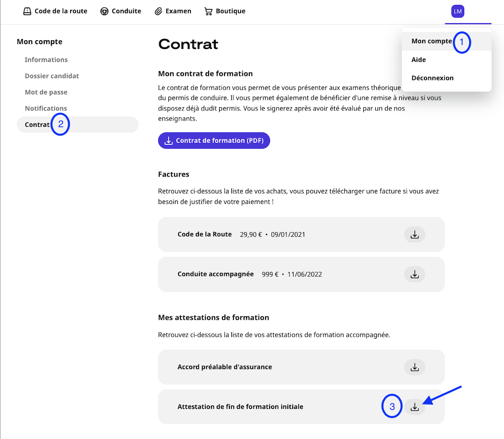Image resolution: width=504 pixels, height=439 pixels.
Task: Download Attestation de fin de formation initiale
Action: 415,407
